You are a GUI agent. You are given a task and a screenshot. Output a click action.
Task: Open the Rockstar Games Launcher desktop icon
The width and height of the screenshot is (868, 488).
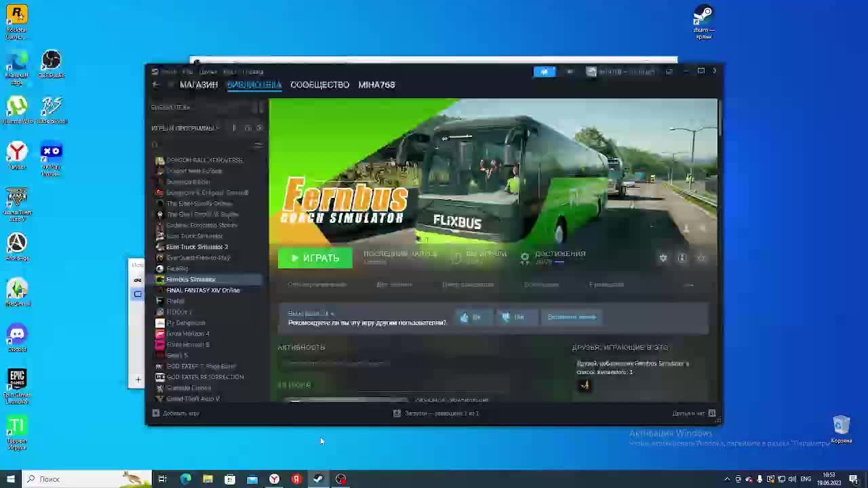(16, 22)
